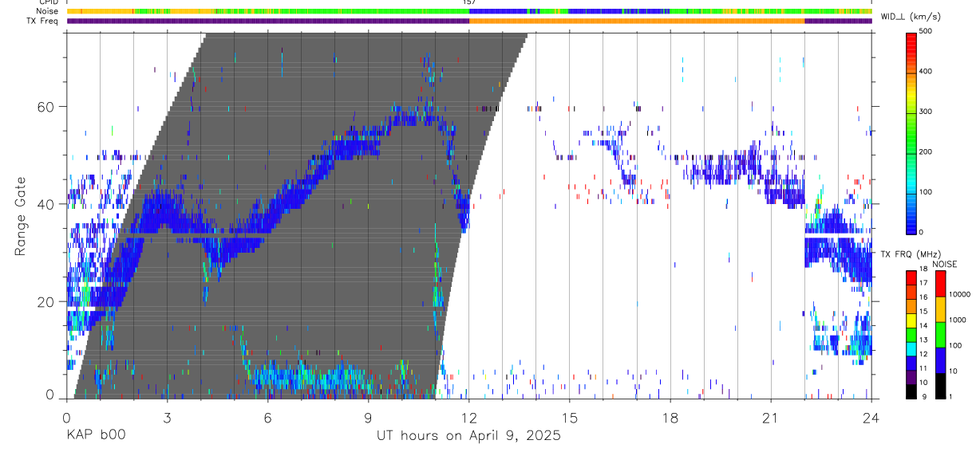Click the '12' hour tick label on x-axis
Image resolution: width=980 pixels, height=452 pixels.
[x=469, y=418]
